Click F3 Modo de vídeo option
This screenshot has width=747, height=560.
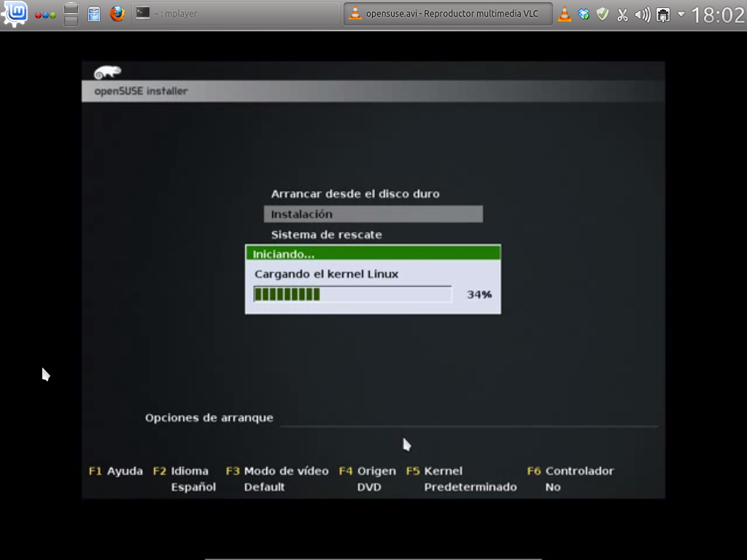tap(277, 471)
